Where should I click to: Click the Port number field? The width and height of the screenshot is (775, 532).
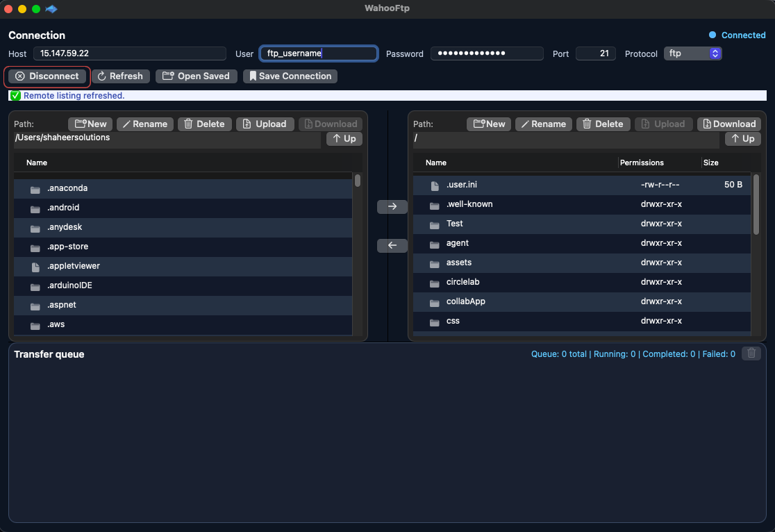pos(596,53)
